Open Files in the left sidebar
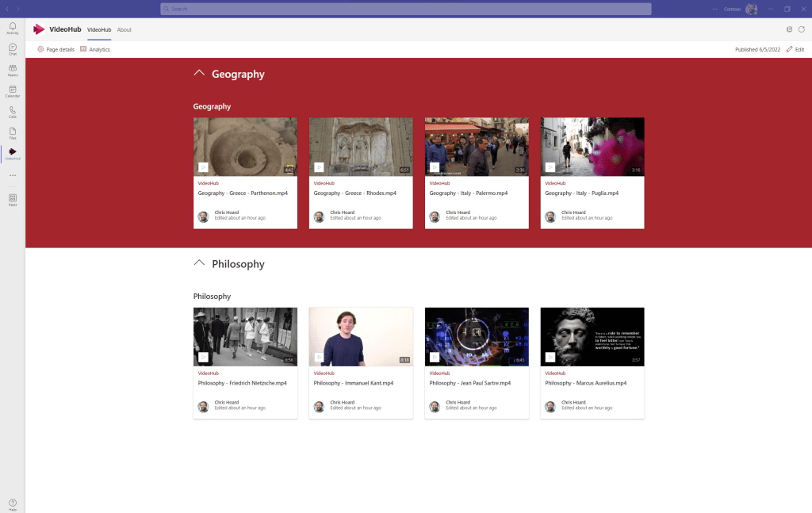Viewport: 812px width, 513px height. point(13,132)
